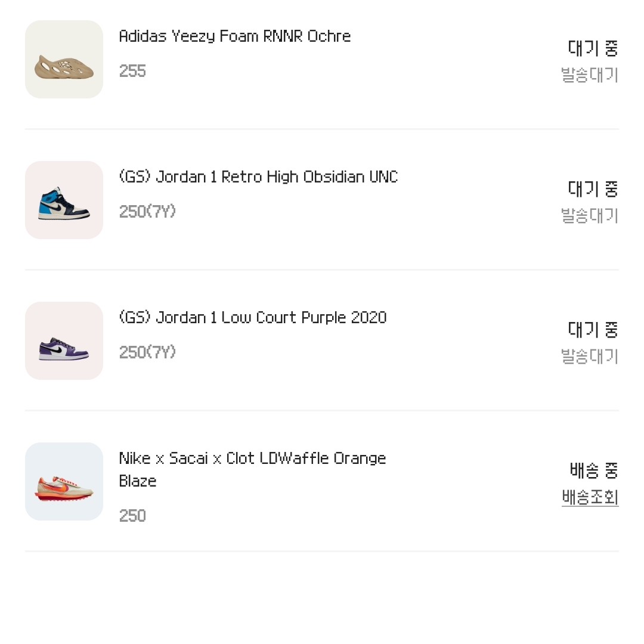644x644 pixels.
Task: Open the Jordan 1 Obsidian UNC shoe image
Action: 64,200
